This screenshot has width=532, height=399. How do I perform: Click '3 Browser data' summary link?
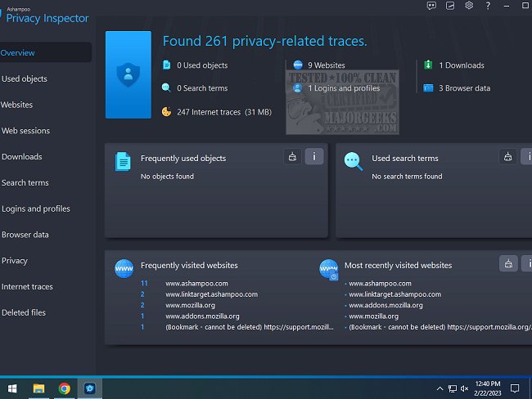465,88
